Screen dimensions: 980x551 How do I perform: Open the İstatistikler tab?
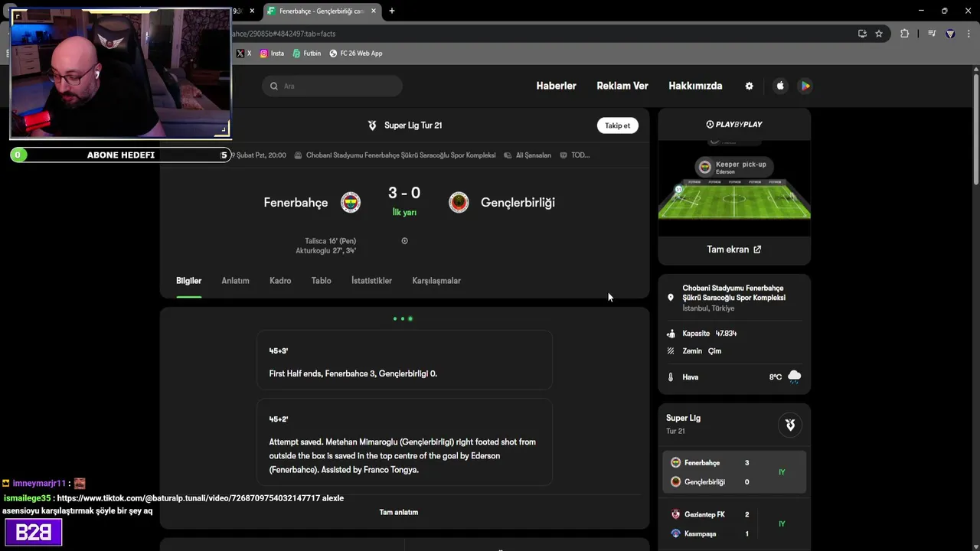371,281
